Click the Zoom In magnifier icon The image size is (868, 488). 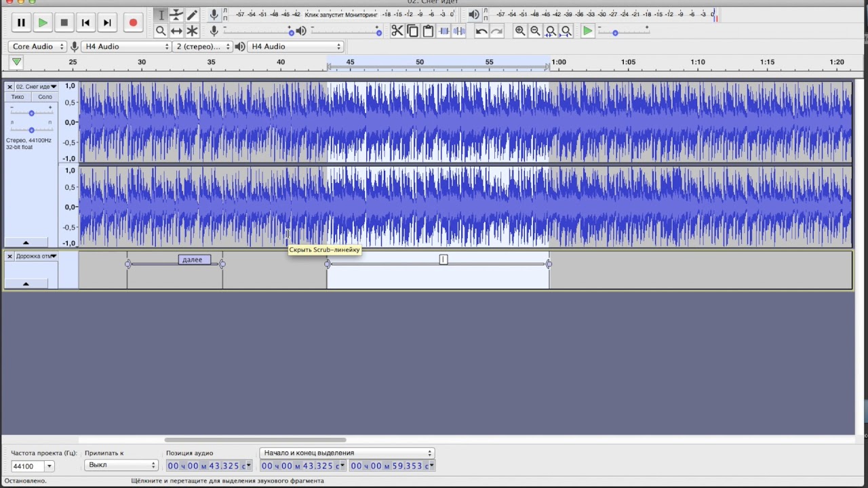(520, 31)
